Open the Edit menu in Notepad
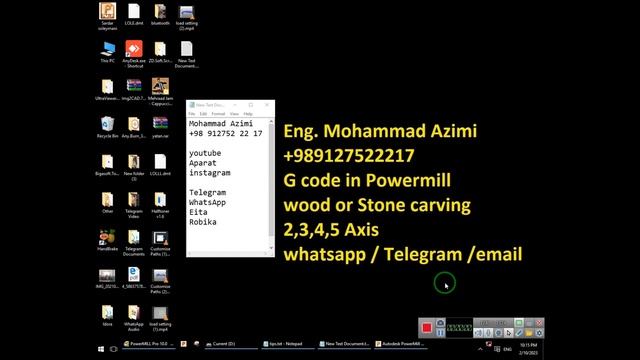640x360 pixels. pyautogui.click(x=203, y=114)
